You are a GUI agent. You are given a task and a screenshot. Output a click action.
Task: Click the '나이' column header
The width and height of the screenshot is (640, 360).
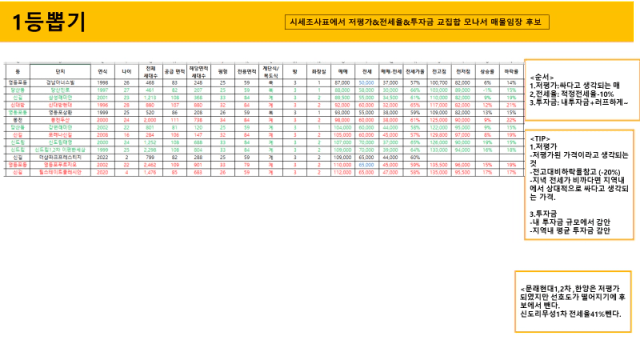pyautogui.click(x=127, y=71)
